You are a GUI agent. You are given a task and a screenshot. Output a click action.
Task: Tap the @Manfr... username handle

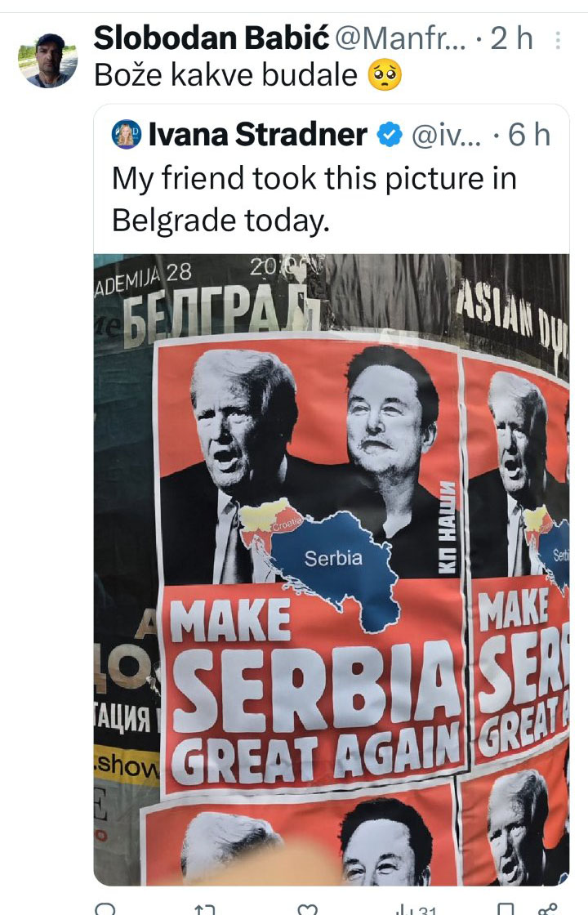tap(401, 39)
